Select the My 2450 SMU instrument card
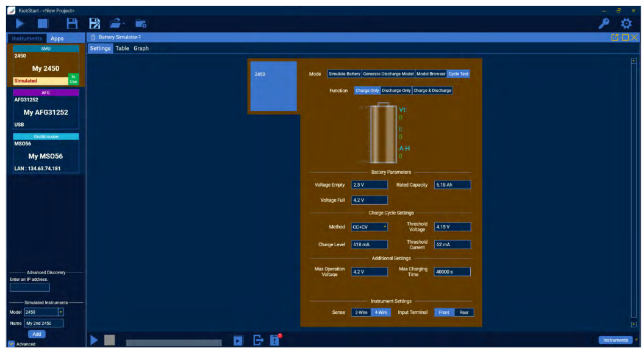Screen dimensions: 644x351 click(46, 65)
